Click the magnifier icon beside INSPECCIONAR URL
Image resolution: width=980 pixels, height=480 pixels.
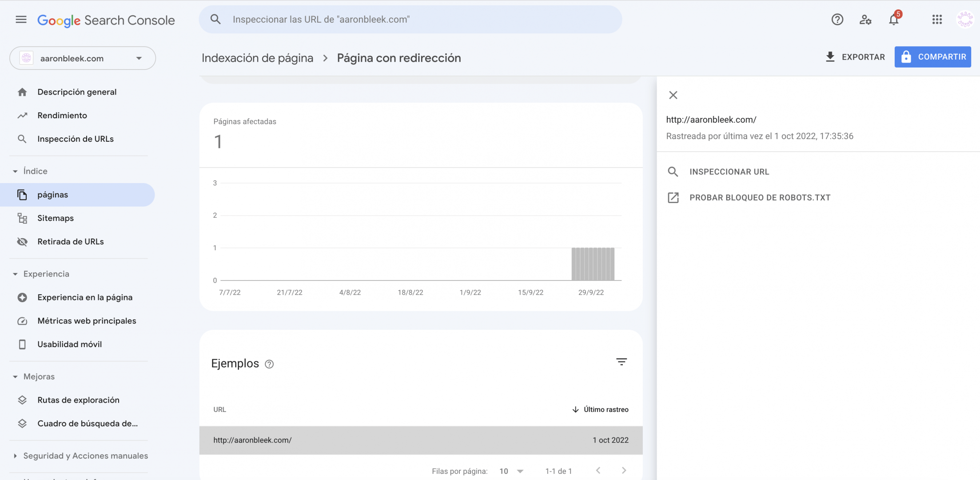point(673,172)
